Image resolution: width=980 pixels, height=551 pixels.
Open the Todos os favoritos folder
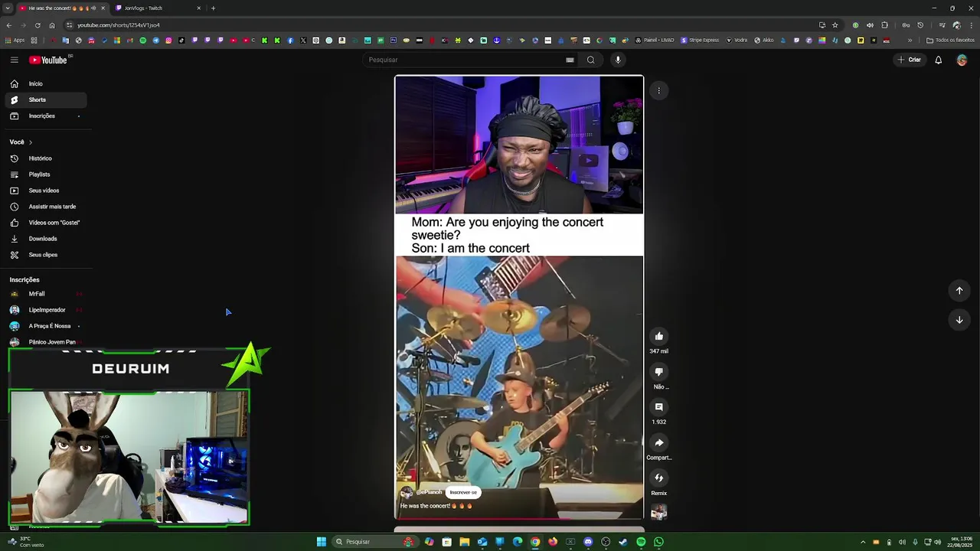(x=950, y=41)
